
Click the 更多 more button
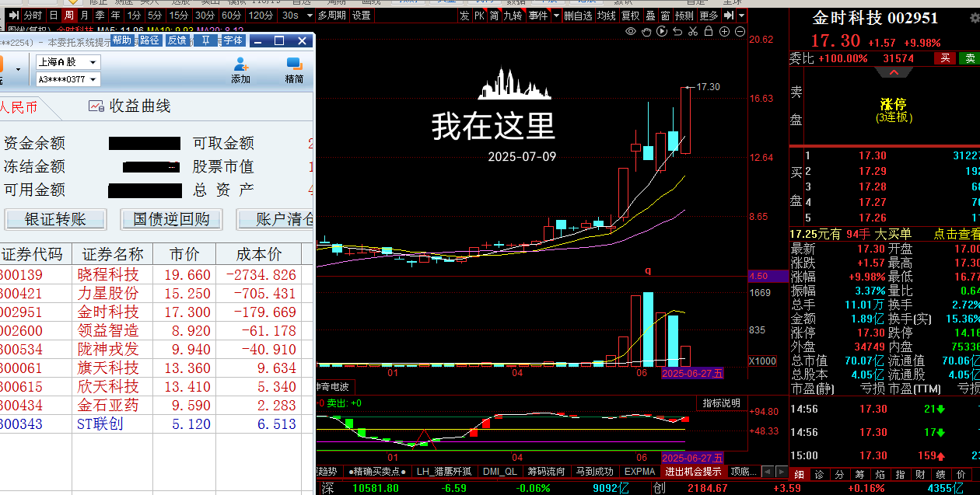pos(709,16)
